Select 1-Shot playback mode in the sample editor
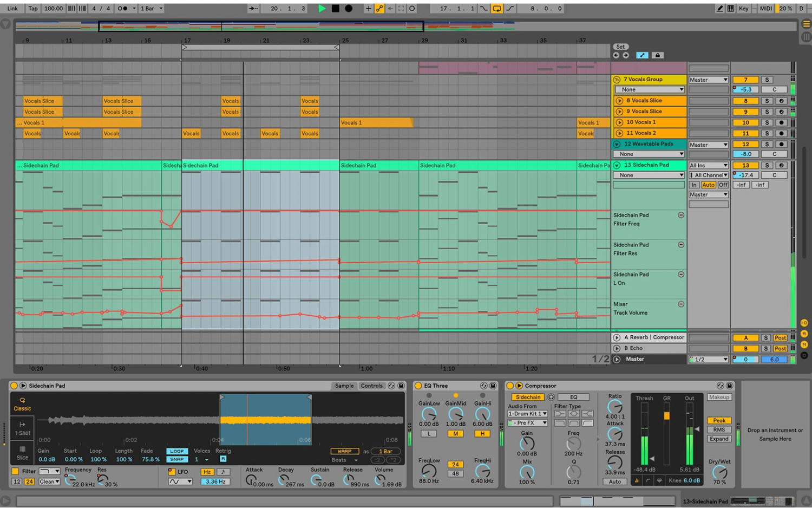Screen dimensions: 812x508 [22, 428]
